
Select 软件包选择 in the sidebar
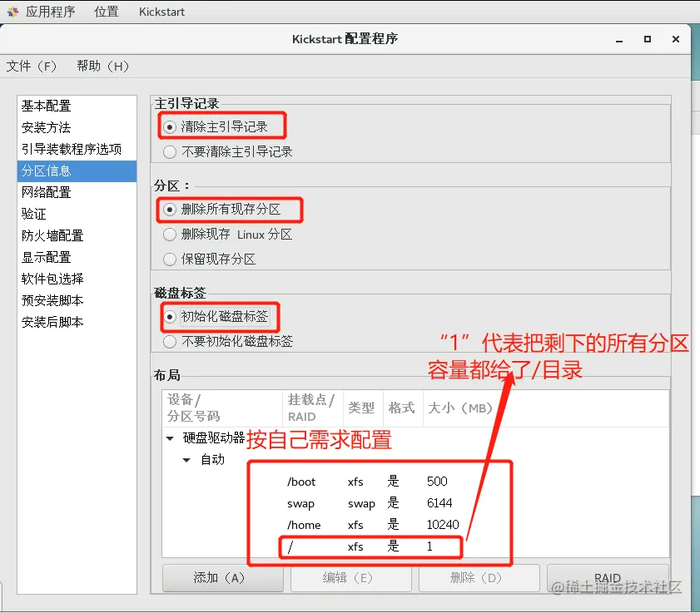[x=77, y=279]
